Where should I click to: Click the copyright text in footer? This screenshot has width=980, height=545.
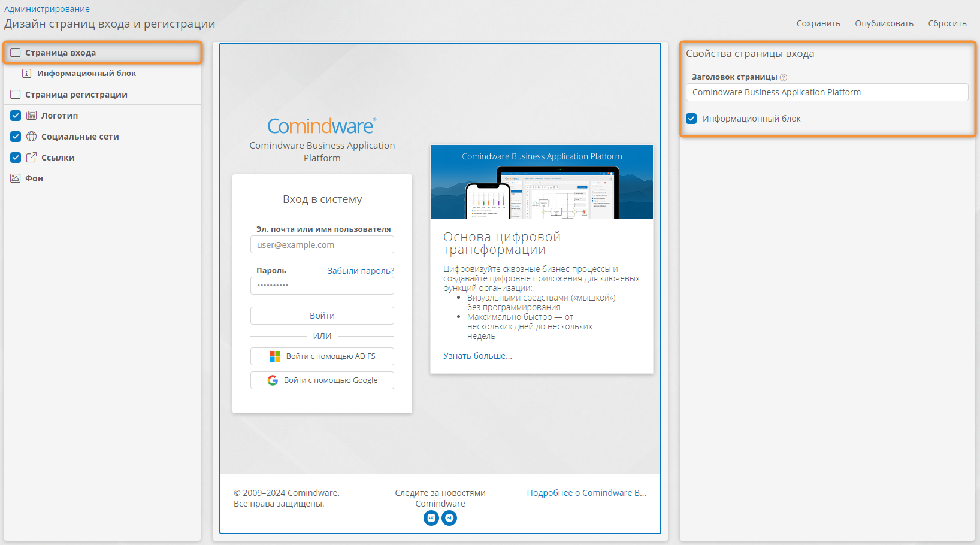(286, 498)
